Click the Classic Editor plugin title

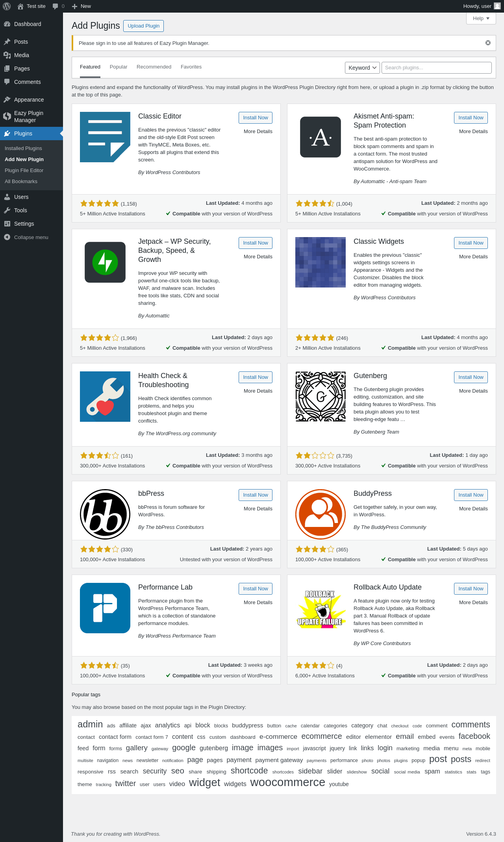pos(160,116)
